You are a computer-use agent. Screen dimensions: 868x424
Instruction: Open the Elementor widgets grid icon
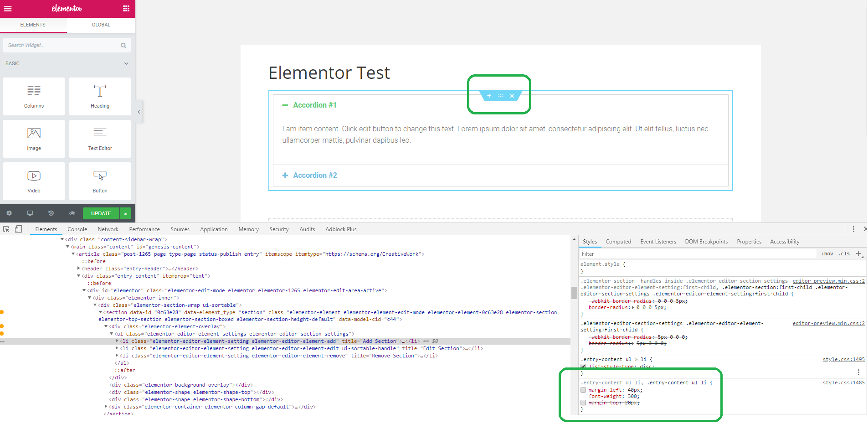pyautogui.click(x=126, y=9)
